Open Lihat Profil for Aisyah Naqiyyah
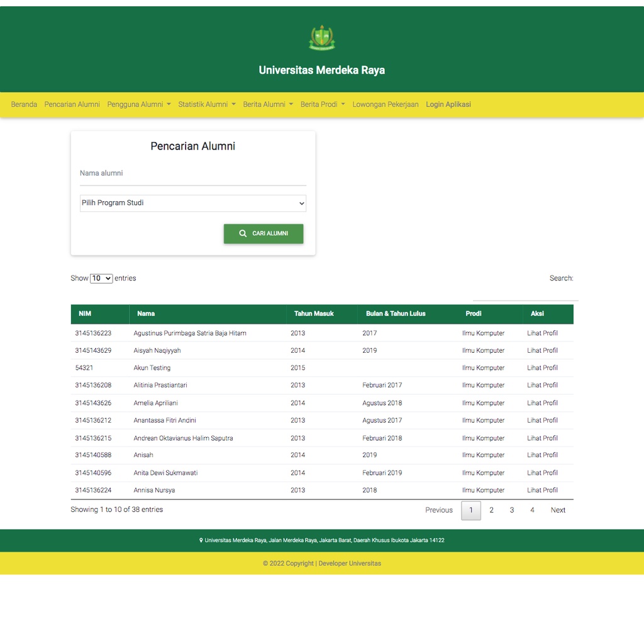 [x=542, y=350]
